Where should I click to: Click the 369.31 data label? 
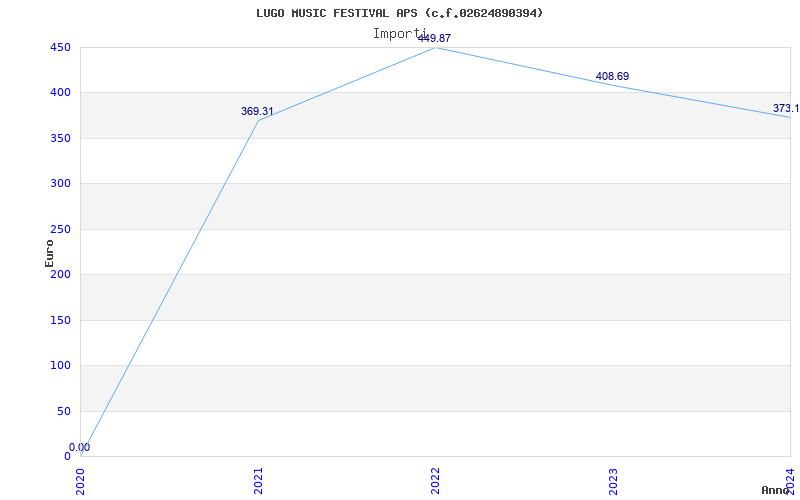point(257,111)
